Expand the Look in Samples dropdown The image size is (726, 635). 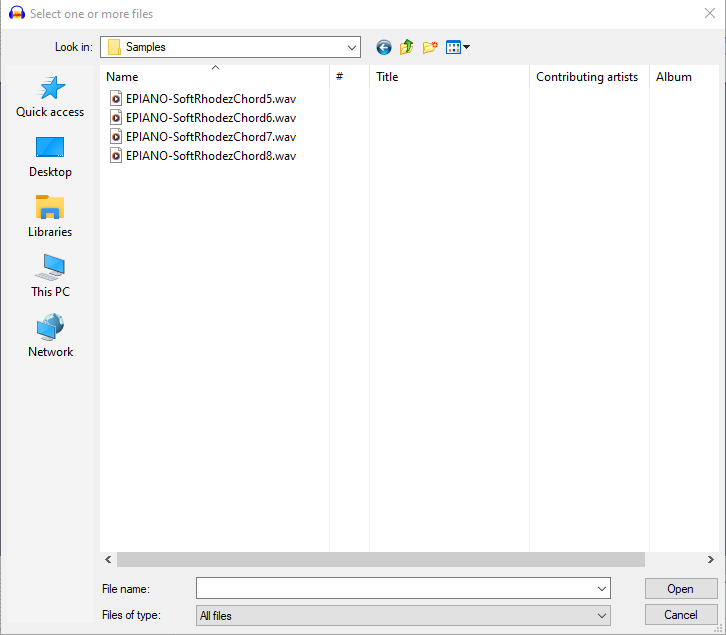(351, 47)
